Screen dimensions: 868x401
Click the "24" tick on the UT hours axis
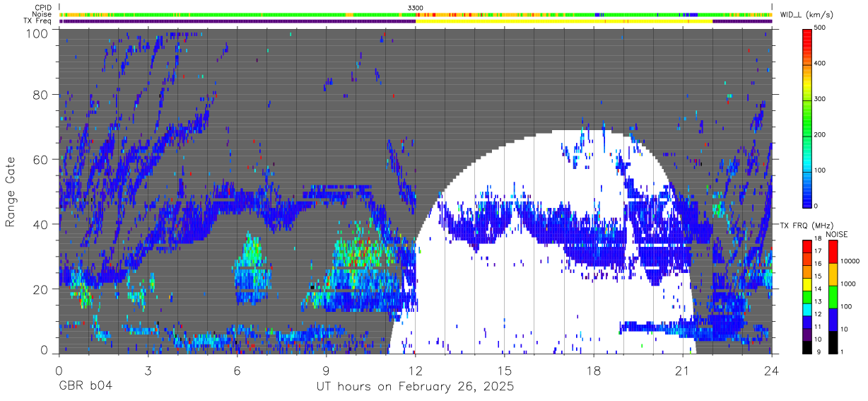point(772,370)
